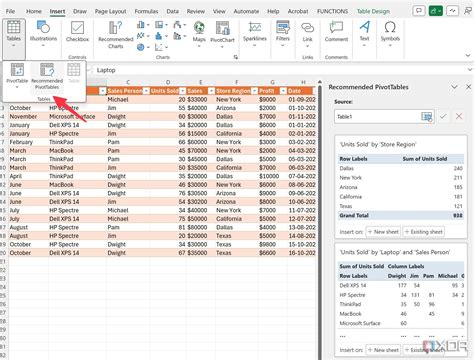This screenshot has width=474, height=360.
Task: Collapse the ribbon with the chevron
Action: (x=468, y=55)
